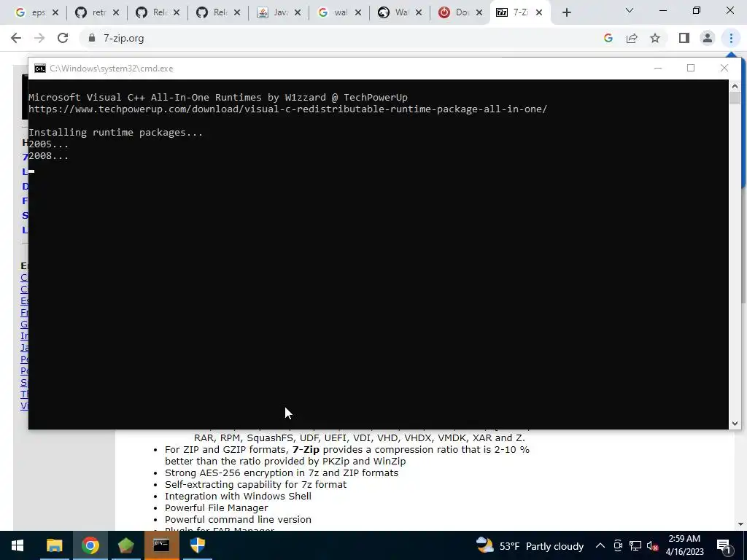Open the Chrome profile avatar
The height and width of the screenshot is (560, 747).
click(708, 38)
